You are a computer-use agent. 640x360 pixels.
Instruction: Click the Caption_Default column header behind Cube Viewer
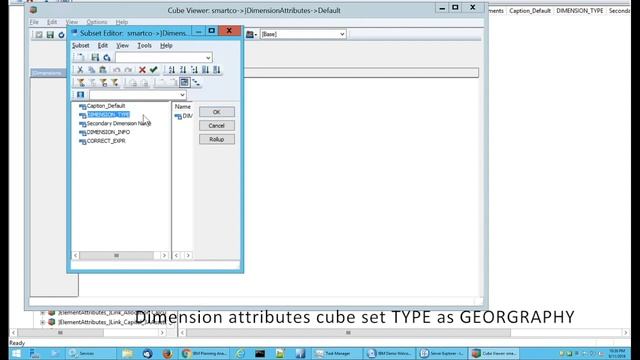point(530,11)
